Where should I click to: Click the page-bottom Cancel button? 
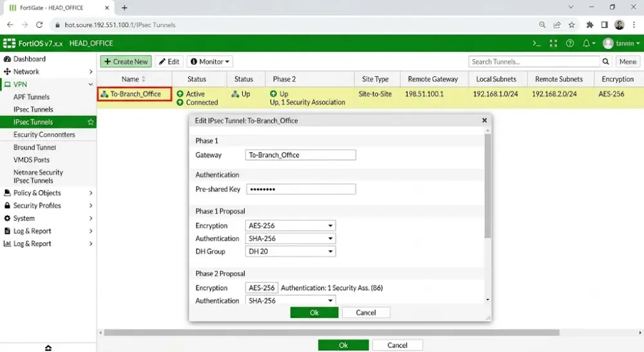(x=397, y=346)
